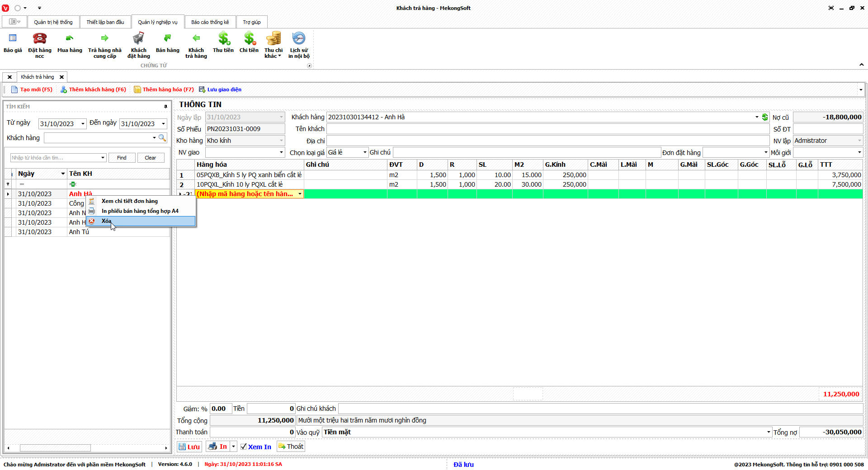Image resolution: width=868 pixels, height=470 pixels.
Task: Switch to Báo cáo thống kê tab
Action: (x=210, y=22)
